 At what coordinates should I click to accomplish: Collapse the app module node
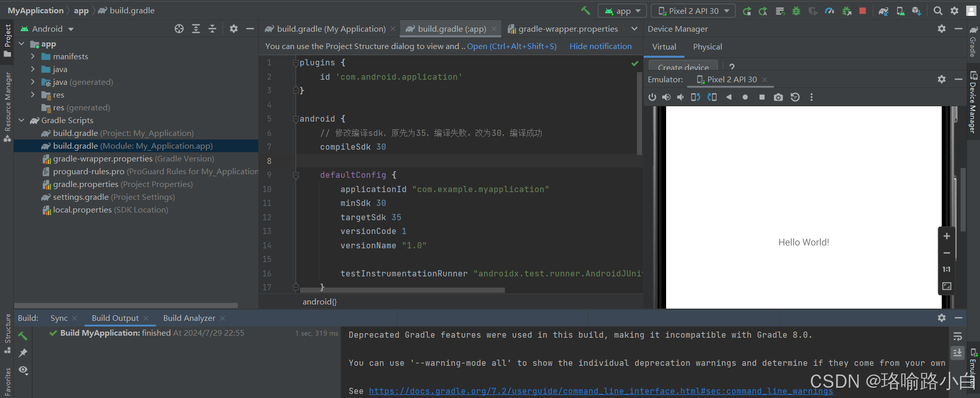[x=21, y=44]
